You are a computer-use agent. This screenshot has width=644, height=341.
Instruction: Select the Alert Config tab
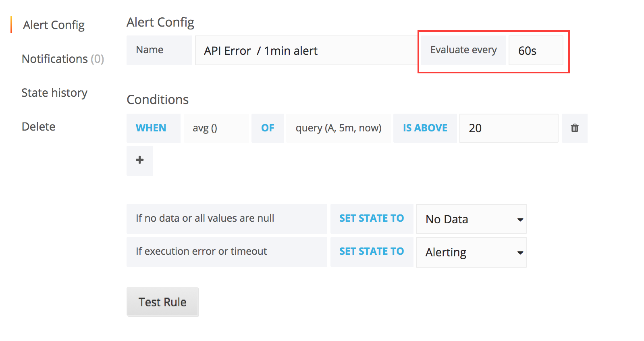[54, 25]
